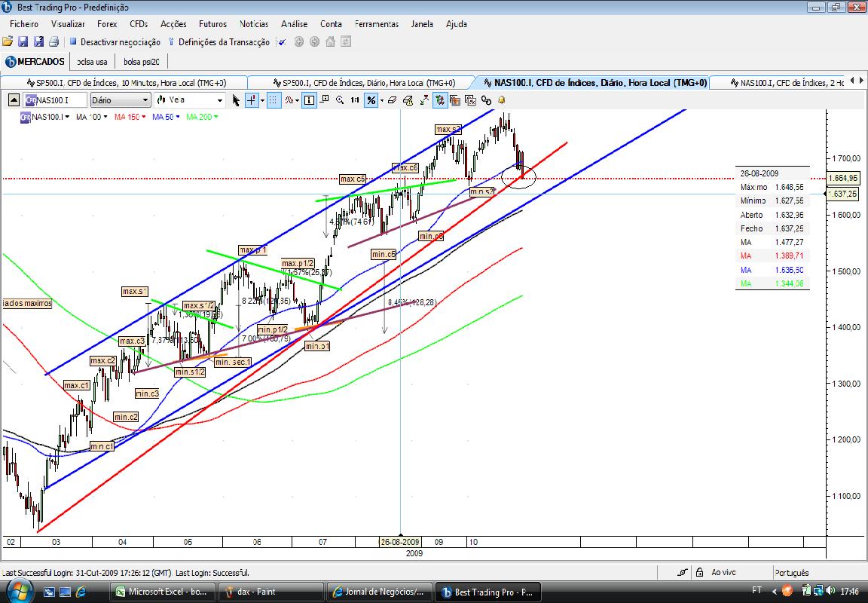Expand the MA 100 legend dropdown

pyautogui.click(x=105, y=117)
